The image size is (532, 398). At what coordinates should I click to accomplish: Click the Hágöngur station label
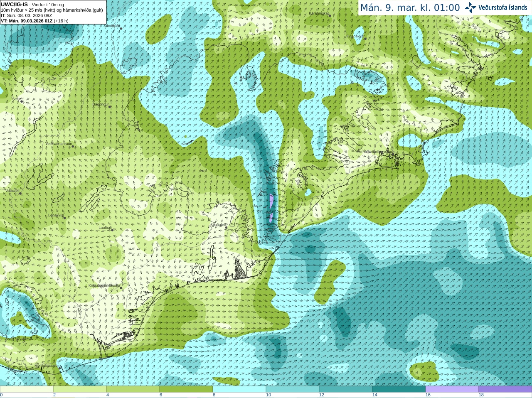pyautogui.click(x=100, y=104)
